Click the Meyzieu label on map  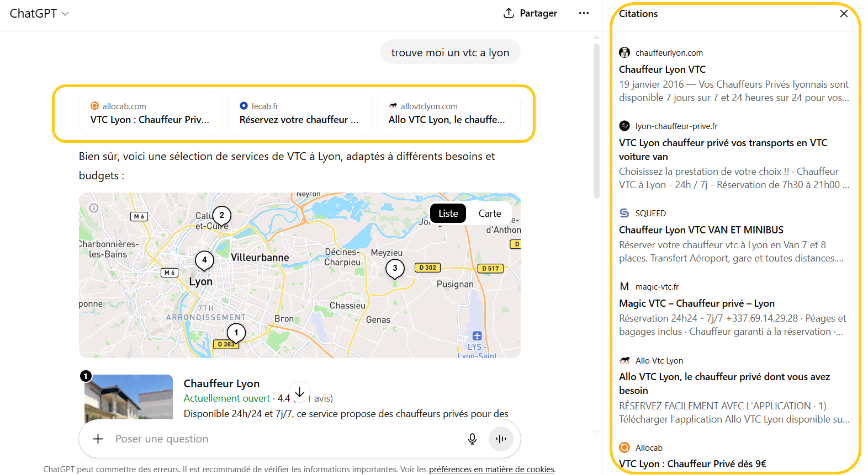tap(387, 253)
